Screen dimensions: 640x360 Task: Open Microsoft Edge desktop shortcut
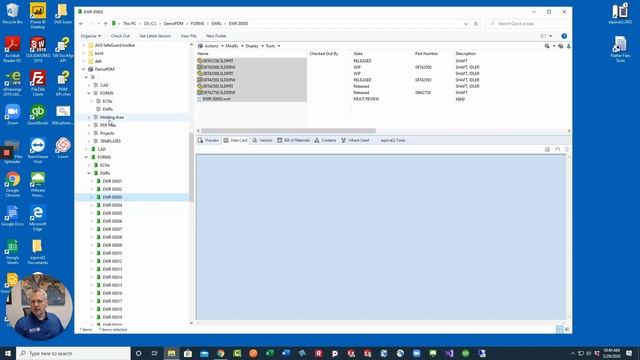[x=38, y=218]
